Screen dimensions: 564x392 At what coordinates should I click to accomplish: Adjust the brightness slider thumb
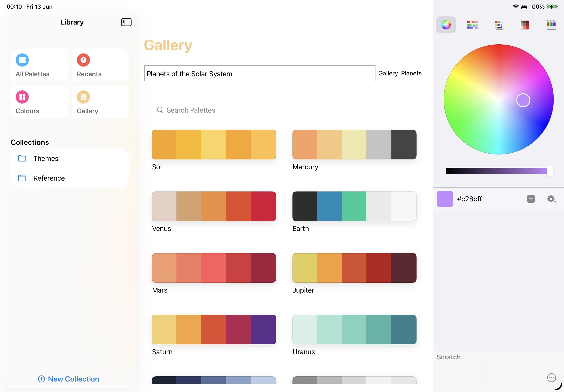pyautogui.click(x=550, y=171)
